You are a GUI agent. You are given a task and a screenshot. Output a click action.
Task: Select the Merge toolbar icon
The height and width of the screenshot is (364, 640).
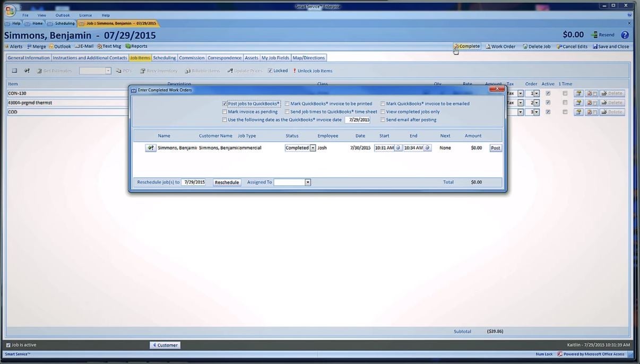coord(37,46)
